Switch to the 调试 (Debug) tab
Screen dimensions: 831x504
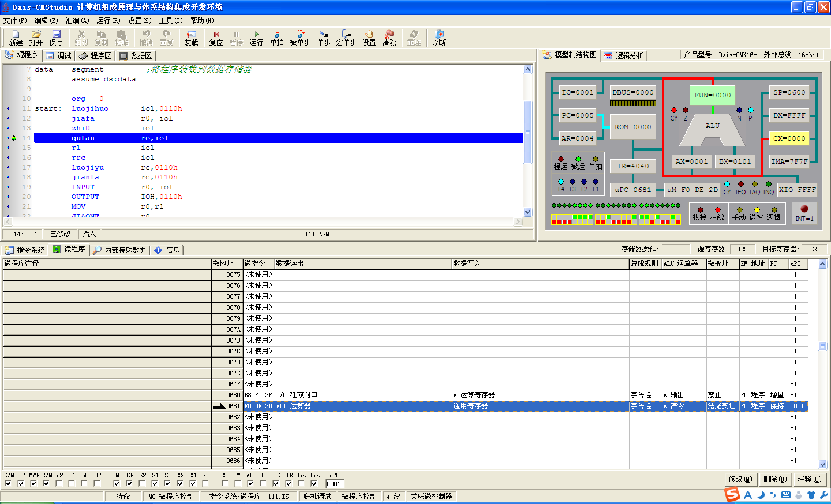pos(59,55)
